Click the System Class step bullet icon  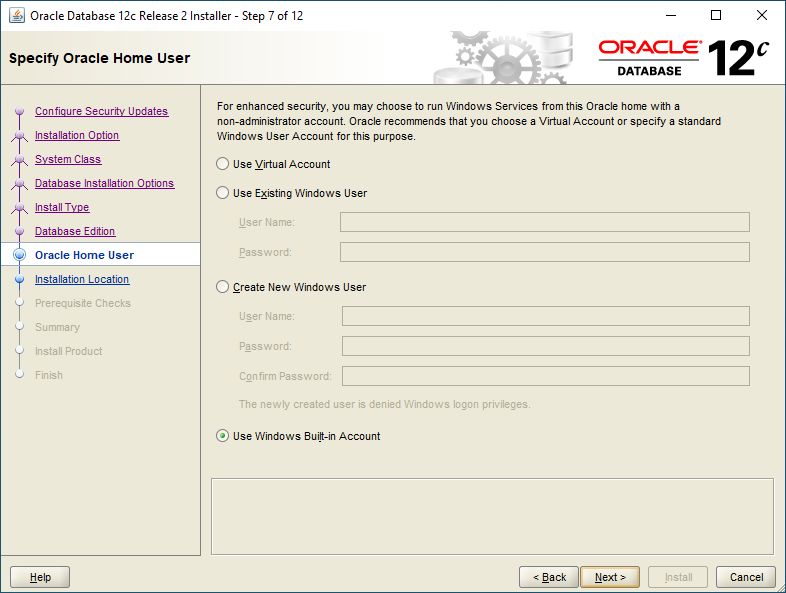[20, 159]
